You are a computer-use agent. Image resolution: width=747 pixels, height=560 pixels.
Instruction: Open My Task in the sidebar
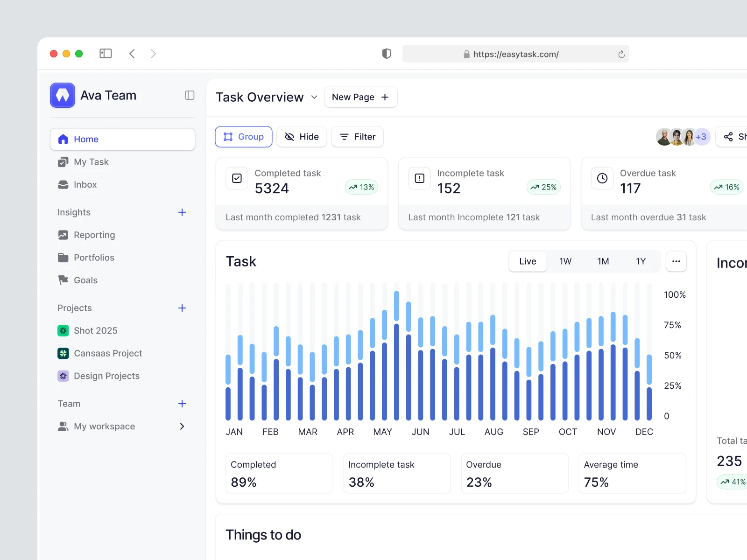click(x=122, y=162)
